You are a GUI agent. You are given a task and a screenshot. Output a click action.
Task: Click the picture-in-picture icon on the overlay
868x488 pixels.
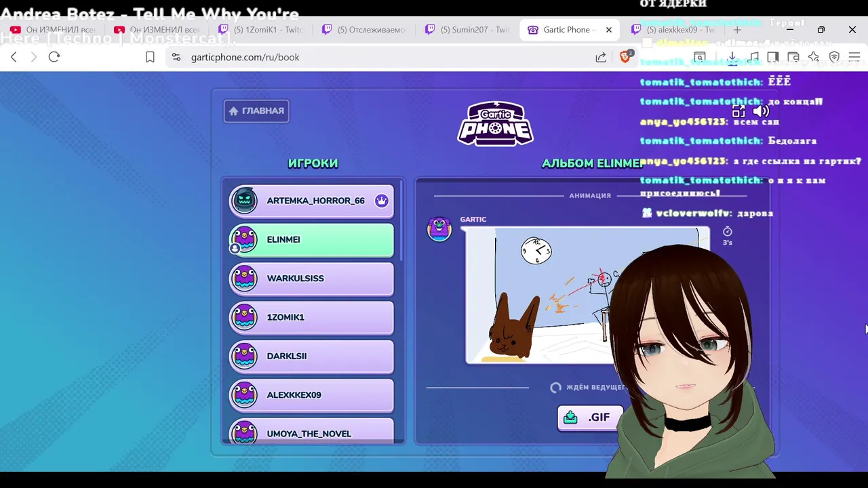[738, 111]
